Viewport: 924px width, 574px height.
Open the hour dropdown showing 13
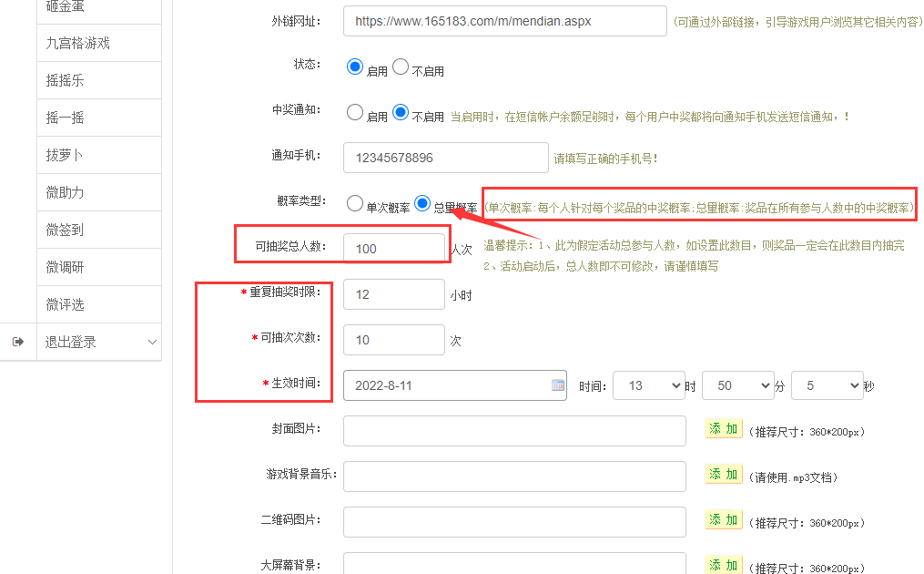[648, 385]
